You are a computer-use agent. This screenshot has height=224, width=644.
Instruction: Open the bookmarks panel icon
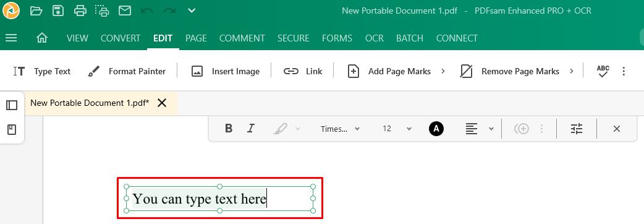pos(12,130)
